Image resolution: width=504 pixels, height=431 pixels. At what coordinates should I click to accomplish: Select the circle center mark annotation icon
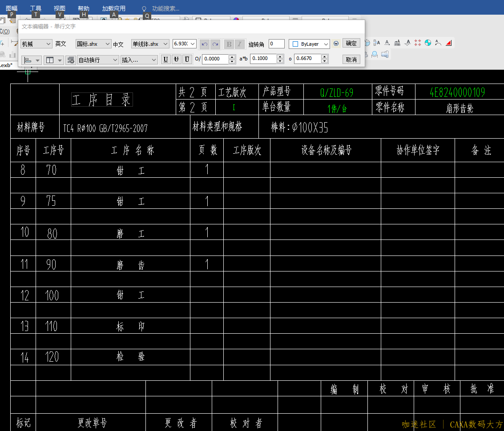[x=427, y=43]
